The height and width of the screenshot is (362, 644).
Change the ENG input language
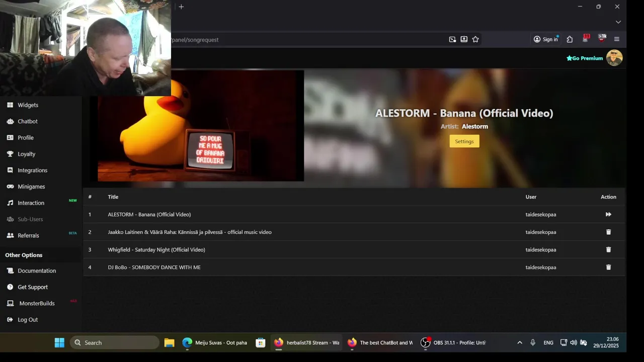tap(548, 342)
